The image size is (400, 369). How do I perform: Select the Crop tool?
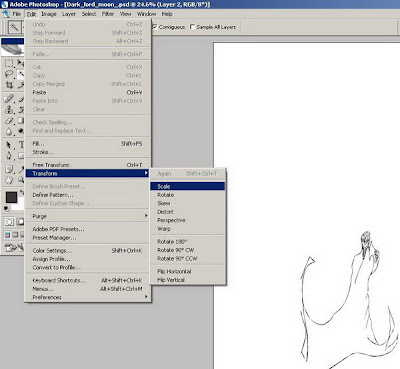[x=9, y=85]
